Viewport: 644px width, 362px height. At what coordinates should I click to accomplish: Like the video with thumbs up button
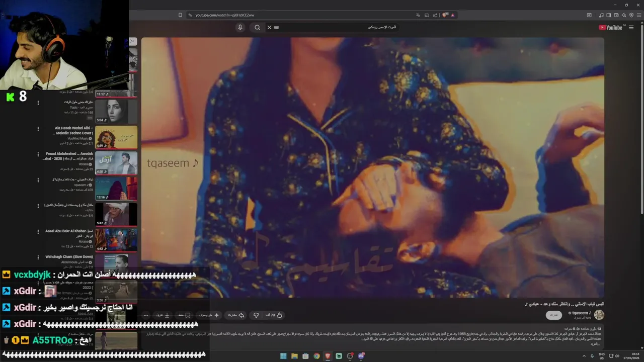tap(275, 315)
